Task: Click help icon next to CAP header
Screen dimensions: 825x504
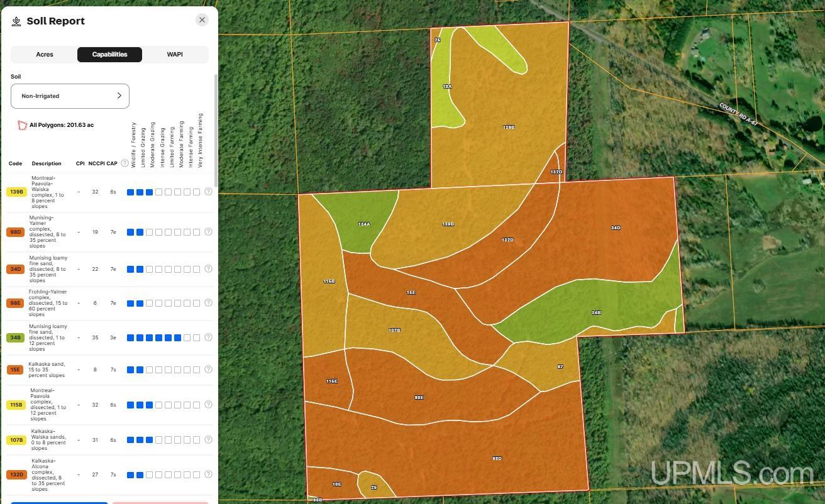Action: pos(125,163)
